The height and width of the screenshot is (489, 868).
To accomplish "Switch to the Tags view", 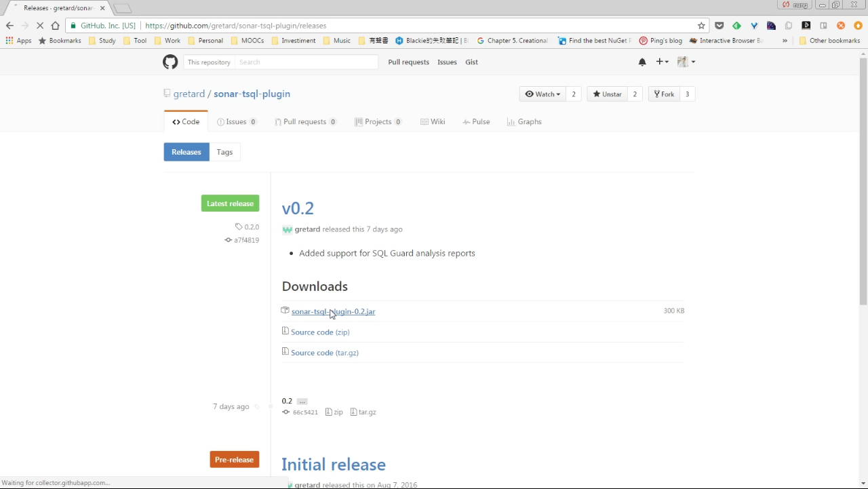I will tap(224, 152).
